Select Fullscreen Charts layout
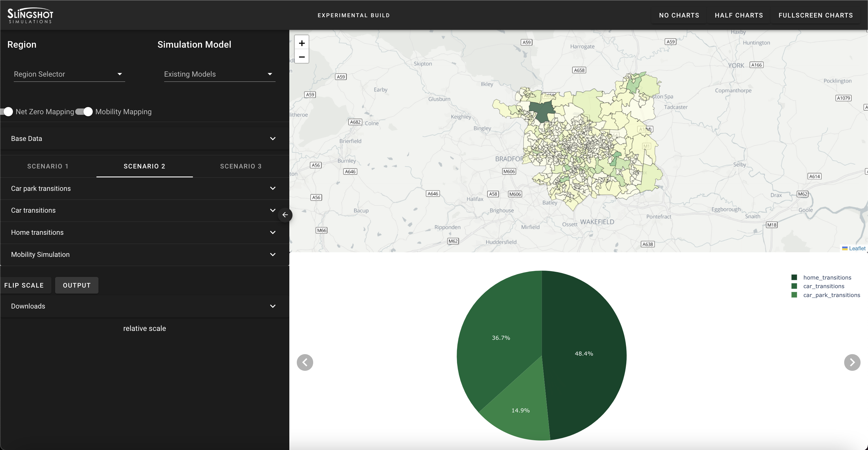This screenshot has width=868, height=450. click(816, 15)
